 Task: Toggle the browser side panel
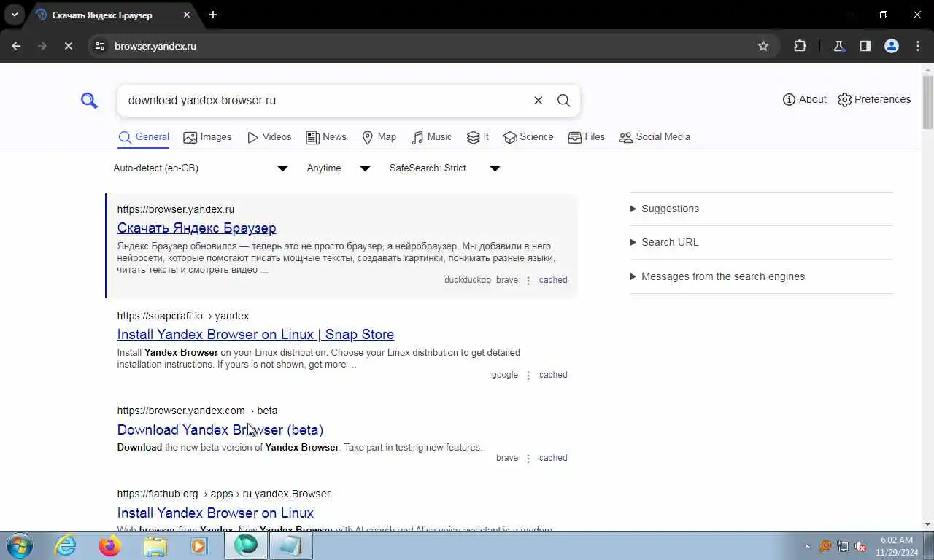[x=865, y=46]
